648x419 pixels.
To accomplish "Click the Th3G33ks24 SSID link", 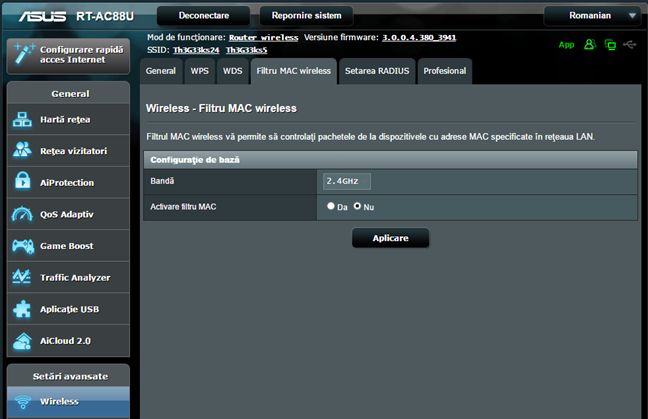I will (x=196, y=50).
